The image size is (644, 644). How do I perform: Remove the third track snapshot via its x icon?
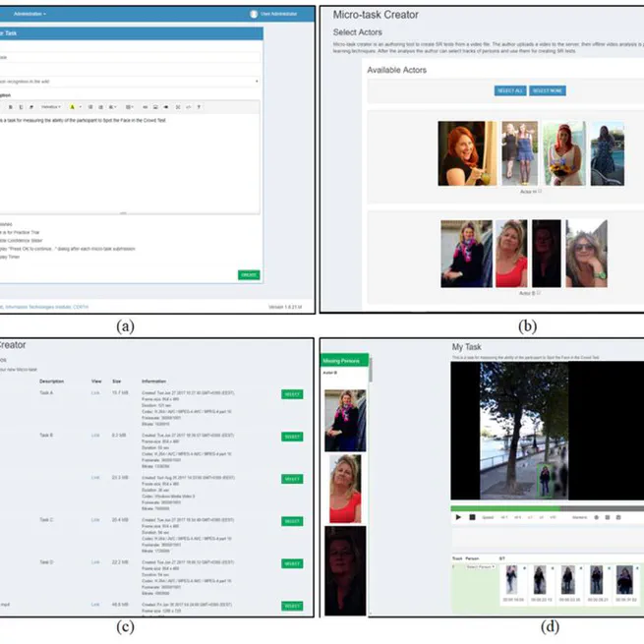(581, 568)
